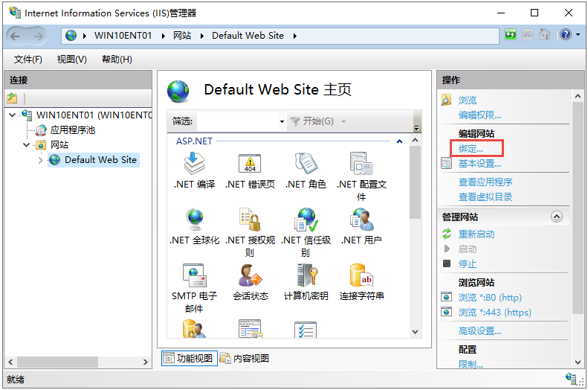Expand the Default Web Site tree node
Viewport: 588px width, 390px height.
[x=40, y=160]
